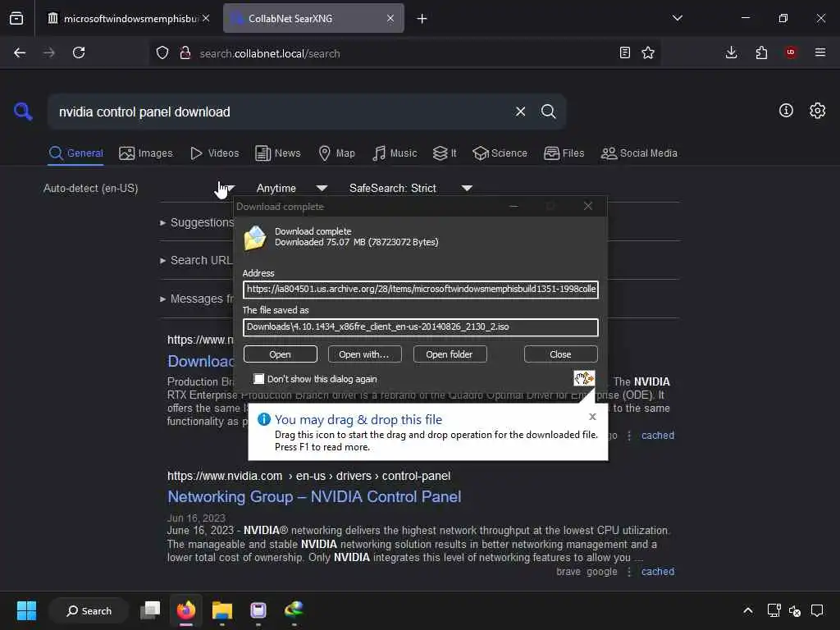Image resolution: width=840 pixels, height=630 pixels.
Task: Click the download manager taskbar icon
Action: 294,609
